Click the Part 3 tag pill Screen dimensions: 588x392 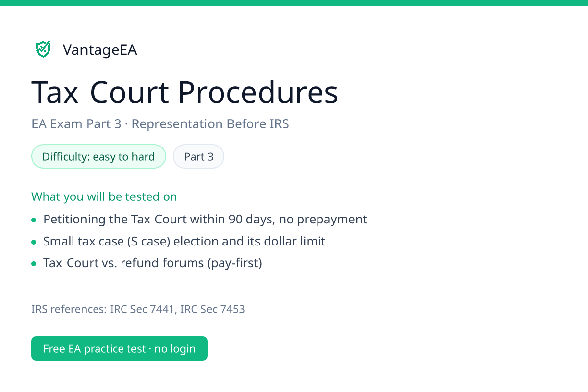pyautogui.click(x=198, y=156)
